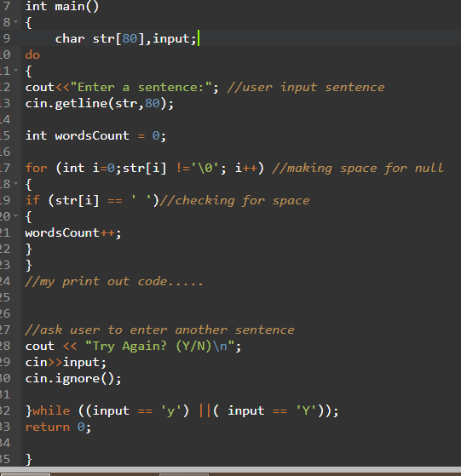Click the "Try Again? (Y/N)\n" string
The height and width of the screenshot is (476, 461).
point(159,346)
